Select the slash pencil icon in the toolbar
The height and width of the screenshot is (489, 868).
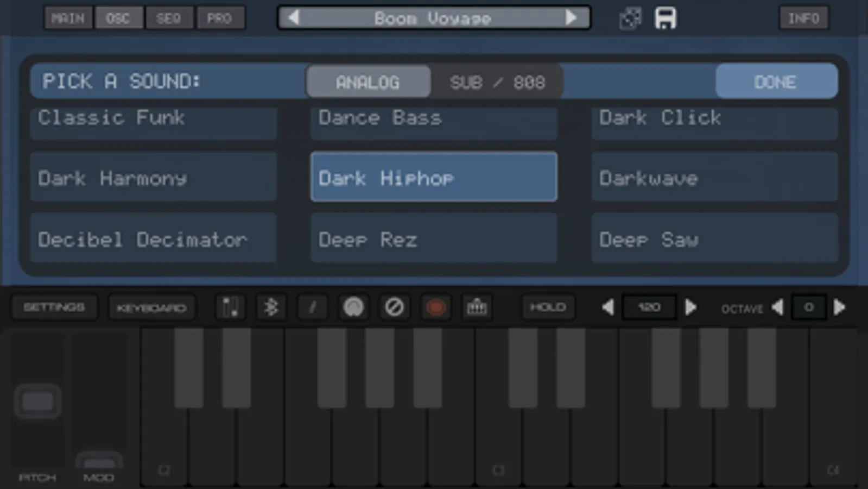coord(312,308)
